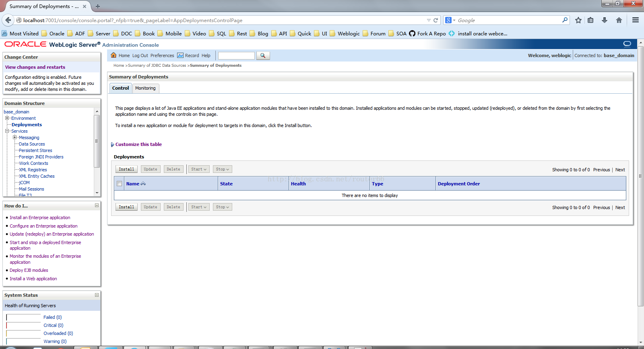Image resolution: width=644 pixels, height=349 pixels.
Task: Open base_domain in Domain Structure
Action: (x=17, y=112)
